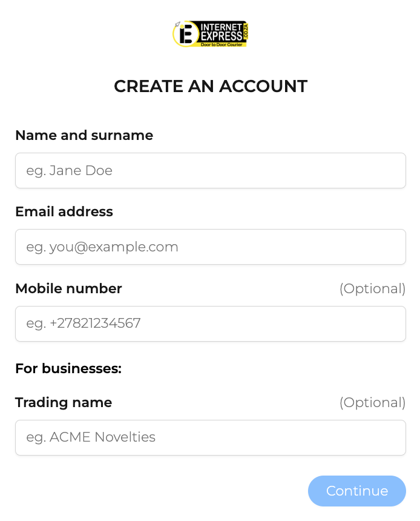The image size is (420, 521).
Task: Click the CREATE AN ACCOUNT heading
Action: pos(211,87)
